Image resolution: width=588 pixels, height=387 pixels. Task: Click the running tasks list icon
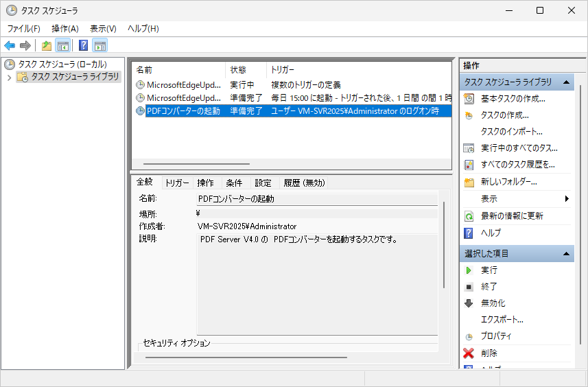click(469, 148)
